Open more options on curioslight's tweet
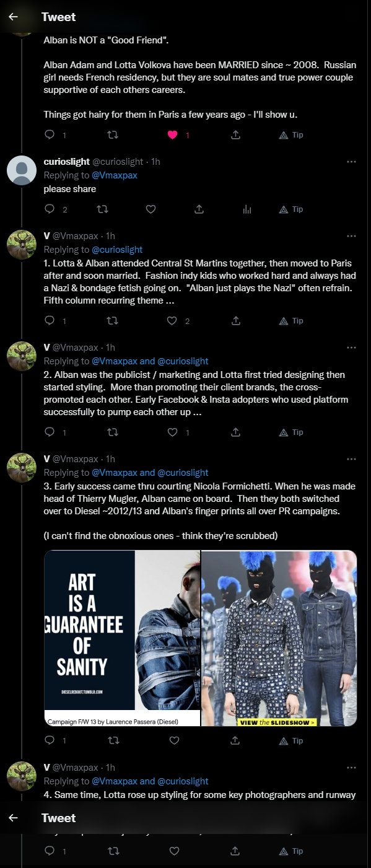This screenshot has width=371, height=868. [x=351, y=162]
